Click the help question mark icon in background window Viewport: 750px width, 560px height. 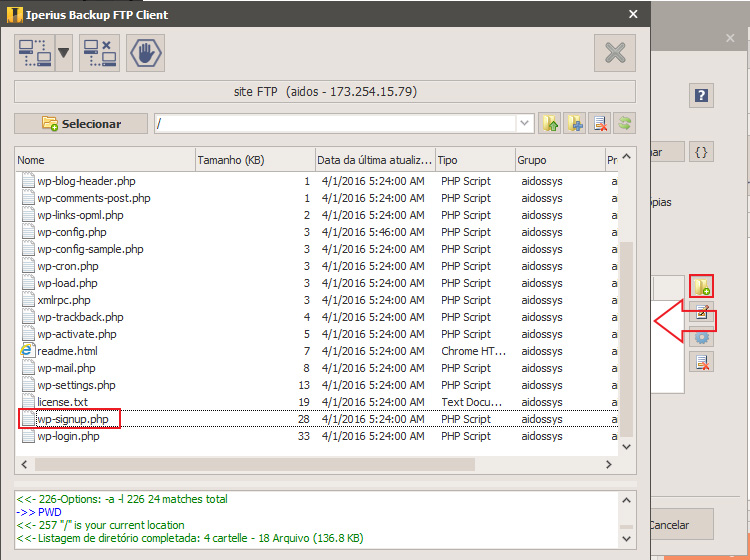[x=701, y=95]
